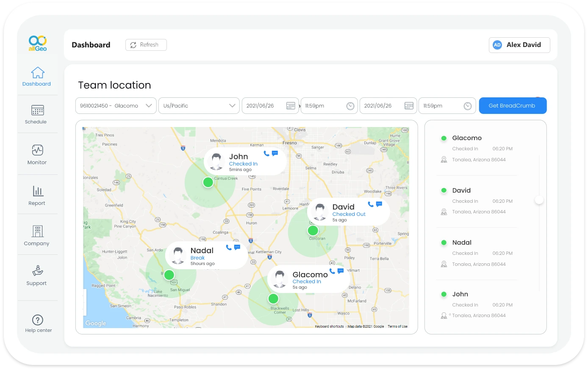
Task: Open the Dashboard sidebar item
Action: [37, 77]
